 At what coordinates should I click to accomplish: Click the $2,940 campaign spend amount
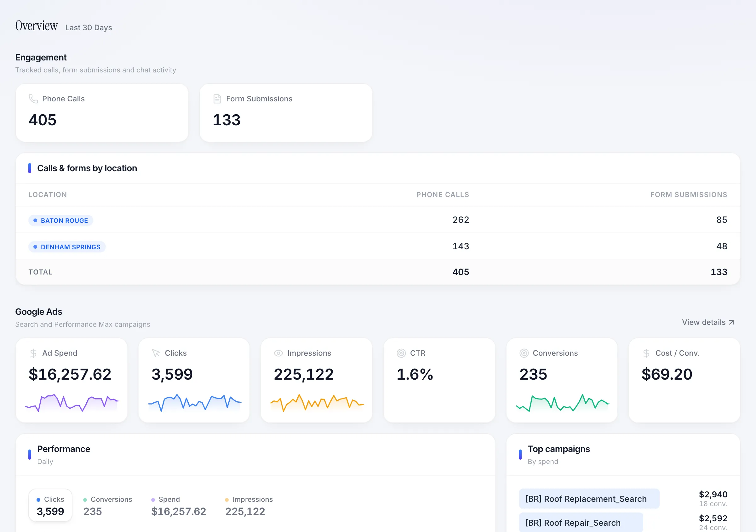point(713,495)
